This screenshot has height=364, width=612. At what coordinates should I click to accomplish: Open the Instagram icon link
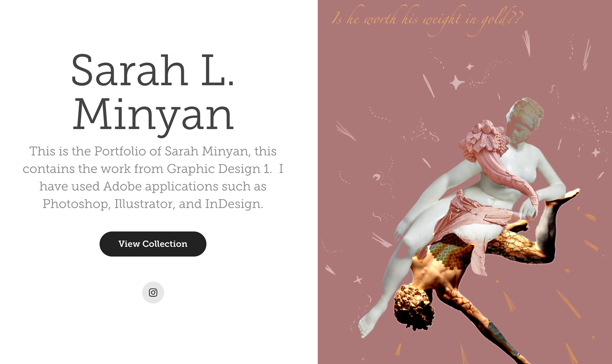click(153, 292)
